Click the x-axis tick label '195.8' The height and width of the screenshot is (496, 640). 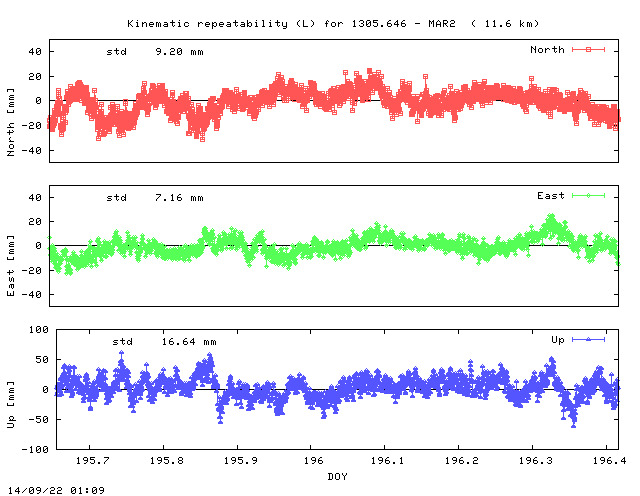click(167, 460)
